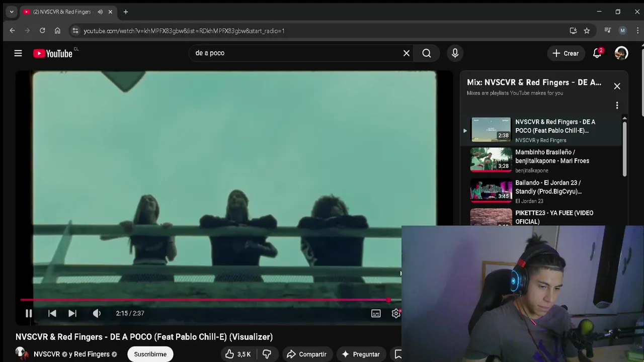Like the video with thumbs up

(238, 354)
